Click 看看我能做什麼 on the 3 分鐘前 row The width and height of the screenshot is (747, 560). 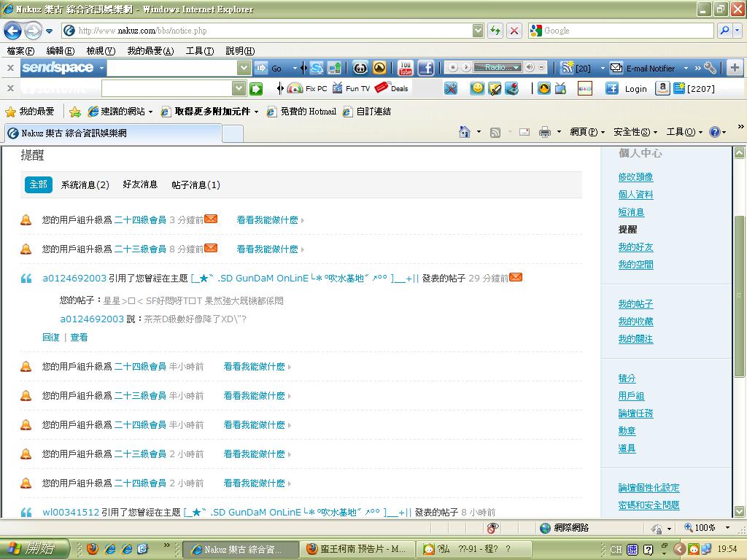tap(267, 220)
